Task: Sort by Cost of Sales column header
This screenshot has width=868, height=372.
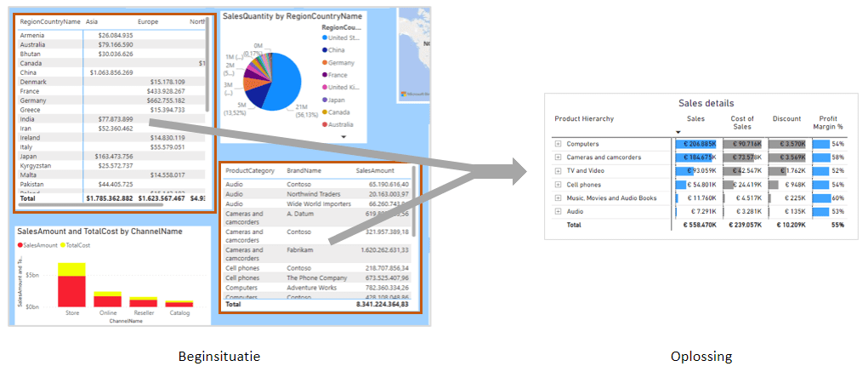Action: 742,123
